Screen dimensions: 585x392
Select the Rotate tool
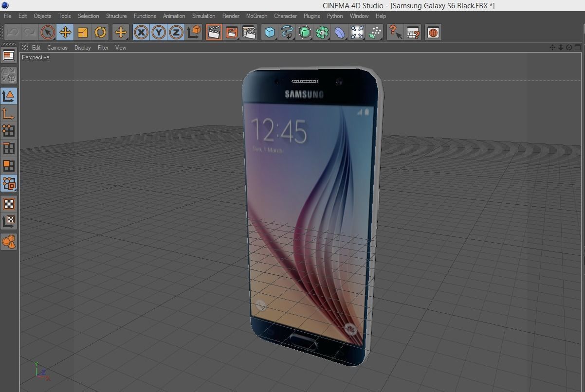100,33
